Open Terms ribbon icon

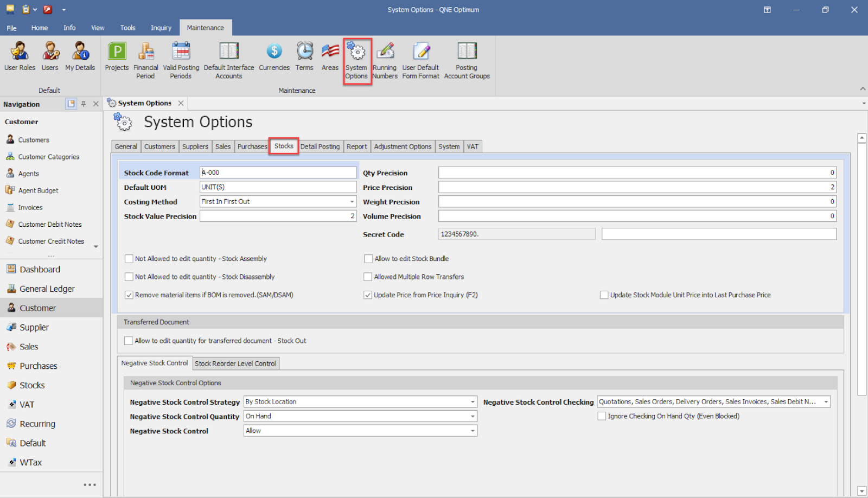tap(304, 57)
